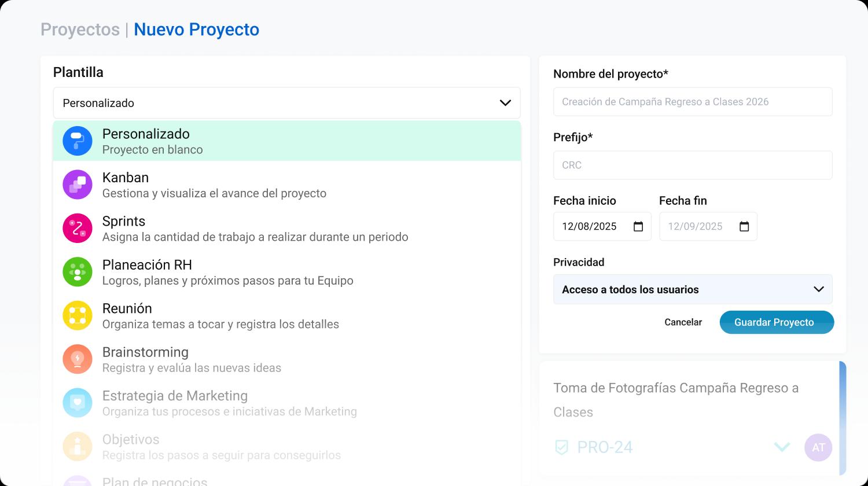Click the Cancelar button
This screenshot has height=486, width=868.
(683, 322)
